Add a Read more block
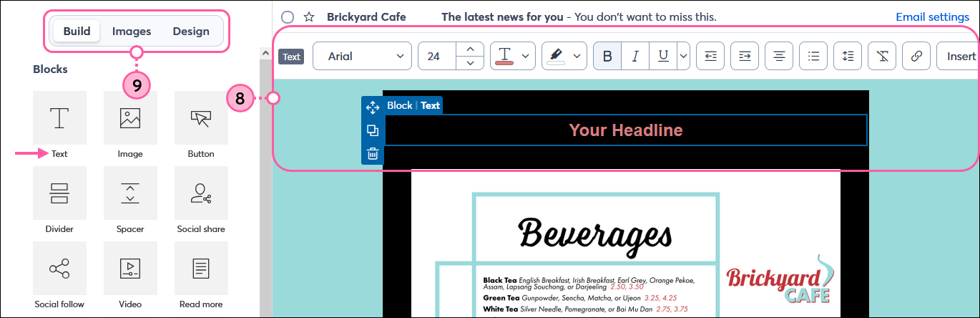This screenshot has width=980, height=318. (201, 269)
